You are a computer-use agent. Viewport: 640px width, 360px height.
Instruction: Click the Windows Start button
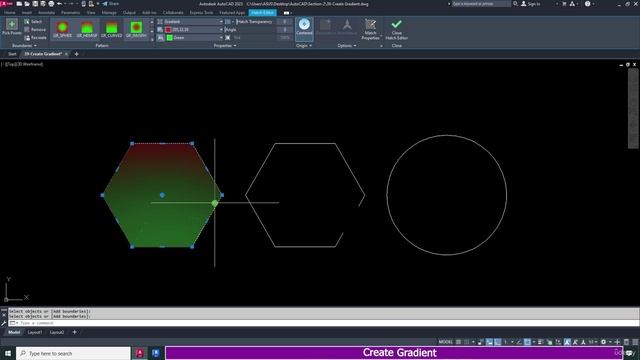[x=7, y=353]
